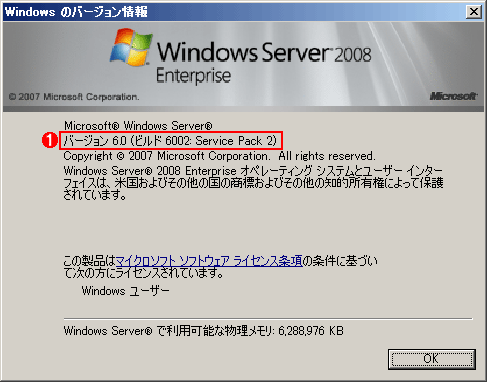Click the Enterprise edition label
This screenshot has height=382, width=487.
coord(194,76)
